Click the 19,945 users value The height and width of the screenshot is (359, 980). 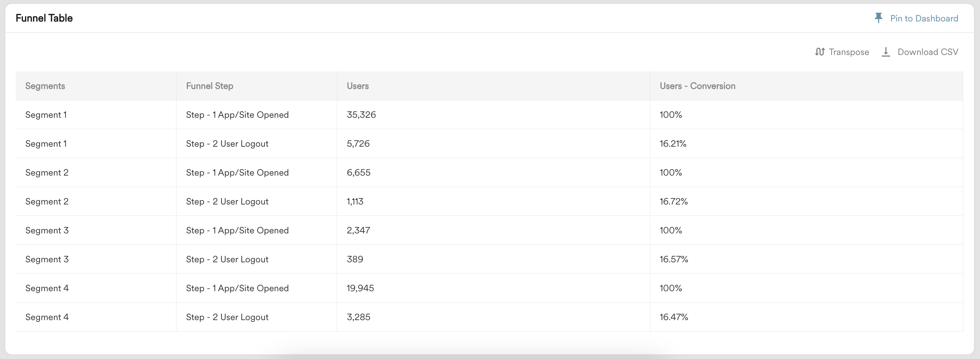[x=360, y=288]
